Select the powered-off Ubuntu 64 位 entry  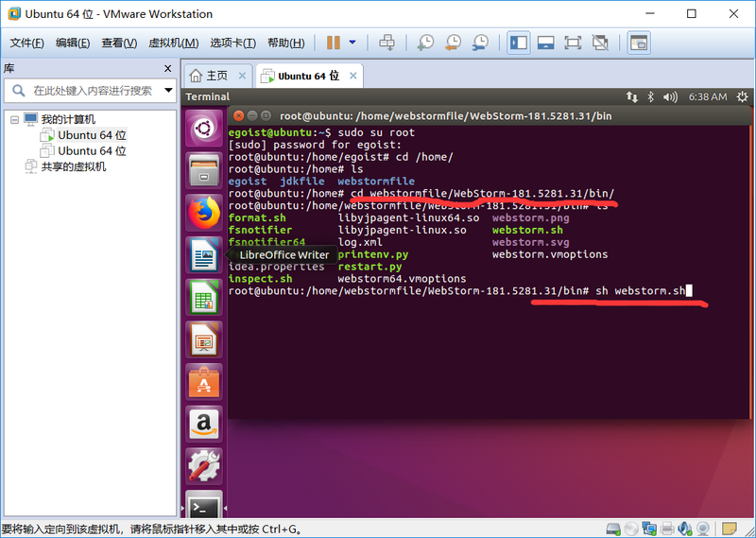tap(92, 151)
